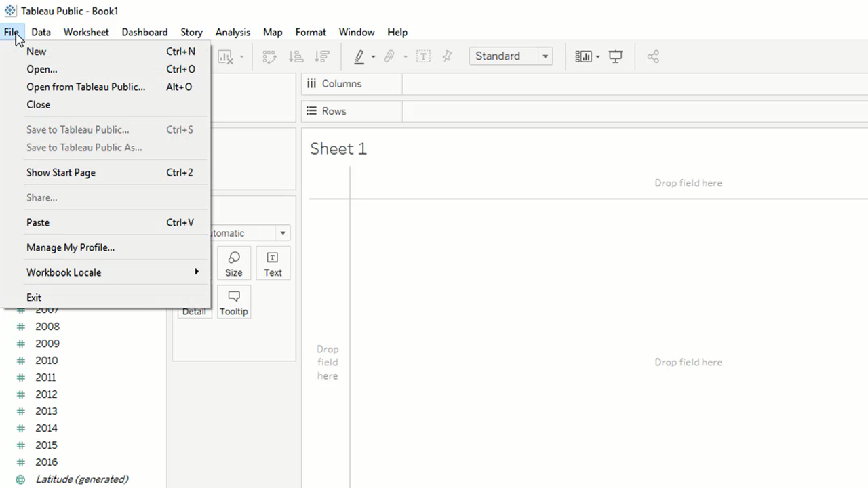Click the Tooltip button on Marks card
The height and width of the screenshot is (488, 868).
[x=234, y=302]
